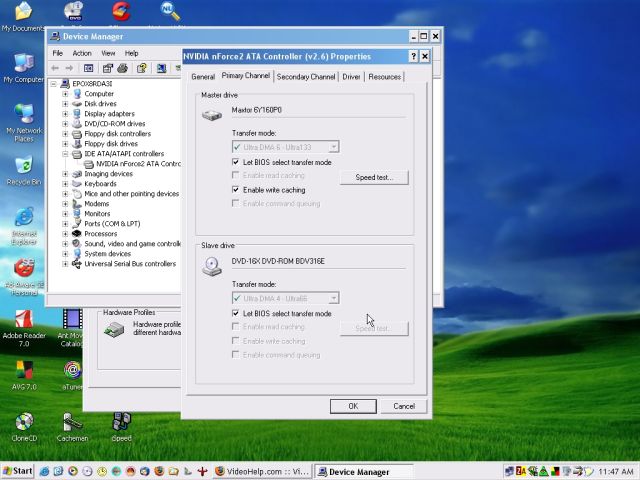Open Adobe Reader 7.0 desktop icon
This screenshot has width=640, height=480.
click(24, 329)
